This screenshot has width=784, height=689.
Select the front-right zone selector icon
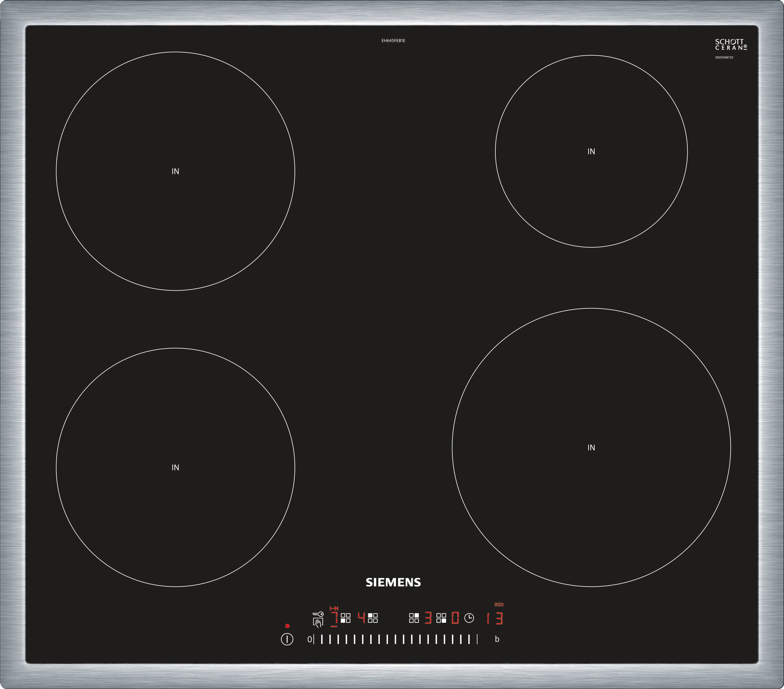pyautogui.click(x=441, y=618)
